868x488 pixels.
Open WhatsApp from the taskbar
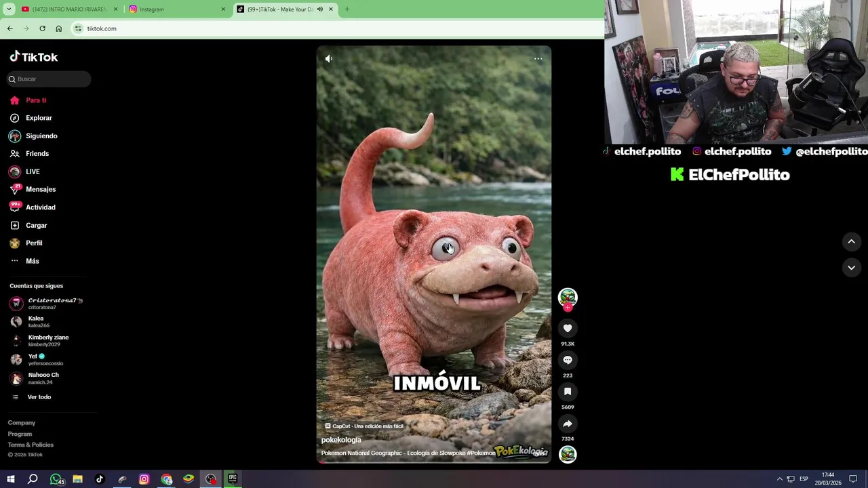pos(56,479)
